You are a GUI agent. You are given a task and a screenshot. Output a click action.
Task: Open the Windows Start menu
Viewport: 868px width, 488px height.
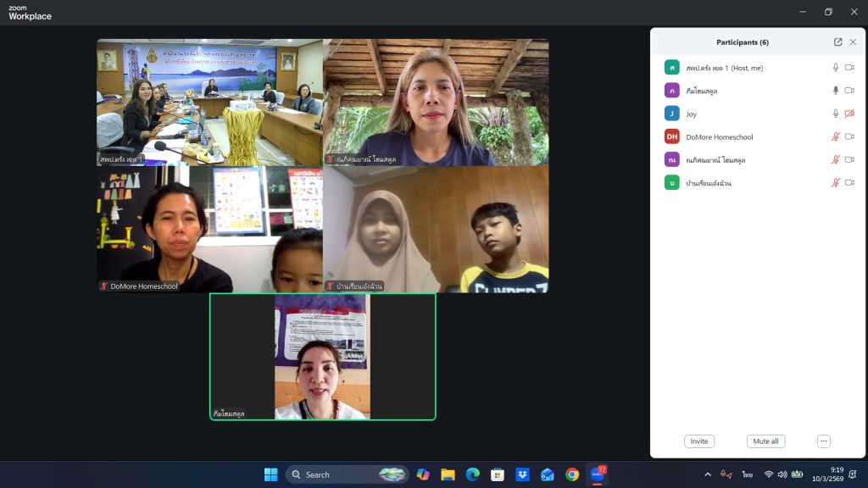(x=270, y=474)
